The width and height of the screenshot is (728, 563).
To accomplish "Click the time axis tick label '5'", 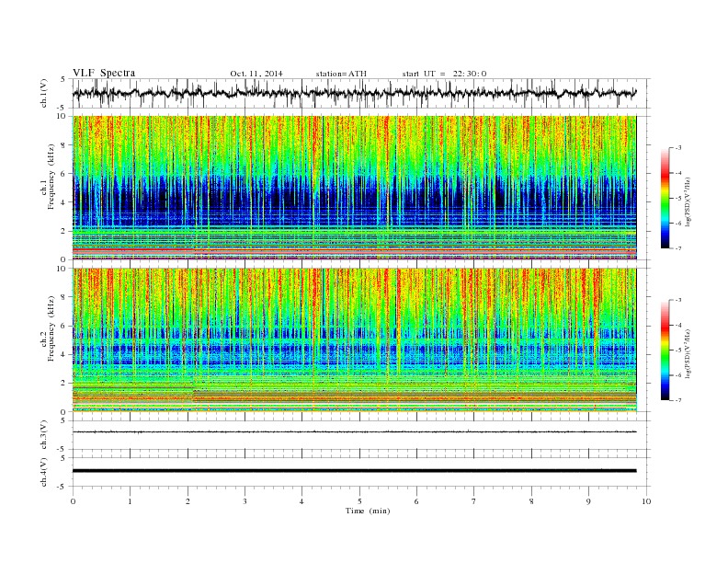I will [359, 501].
